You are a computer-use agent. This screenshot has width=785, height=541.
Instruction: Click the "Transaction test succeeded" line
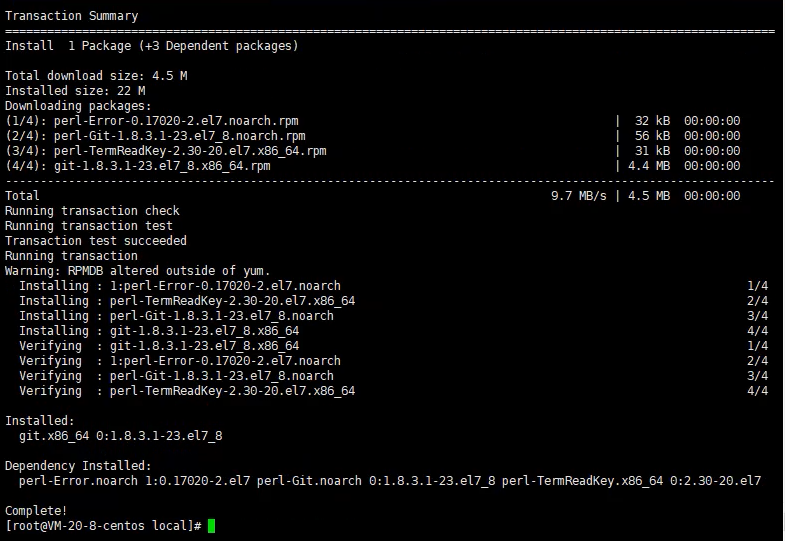coord(96,241)
